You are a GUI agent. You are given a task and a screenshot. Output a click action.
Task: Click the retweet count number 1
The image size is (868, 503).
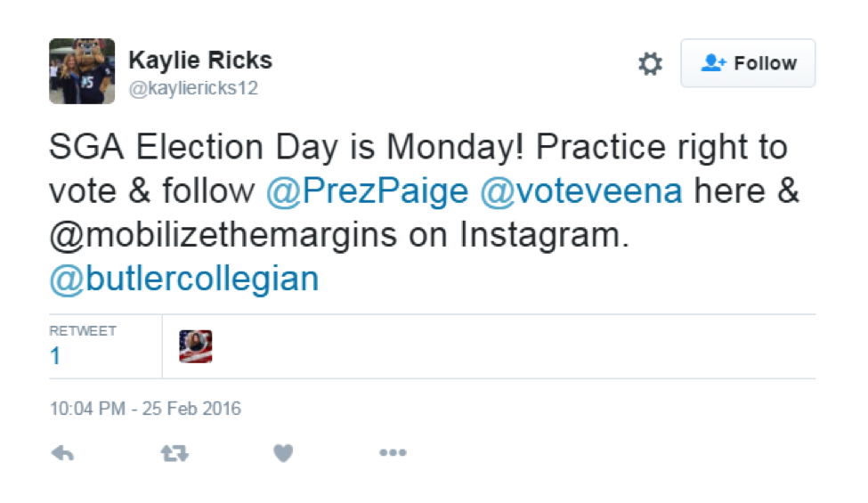click(55, 356)
